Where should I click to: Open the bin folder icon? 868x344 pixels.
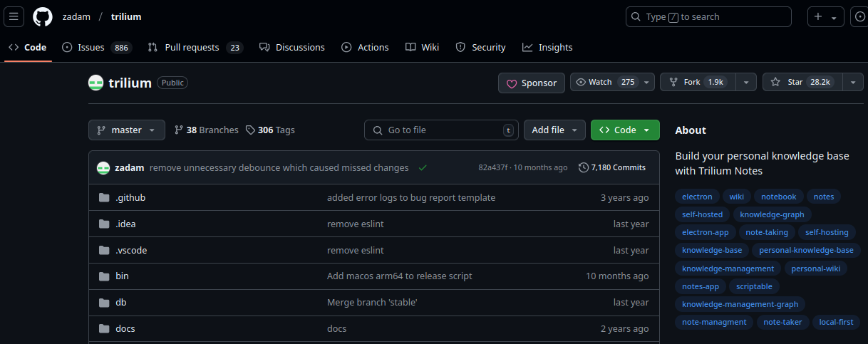pos(104,276)
